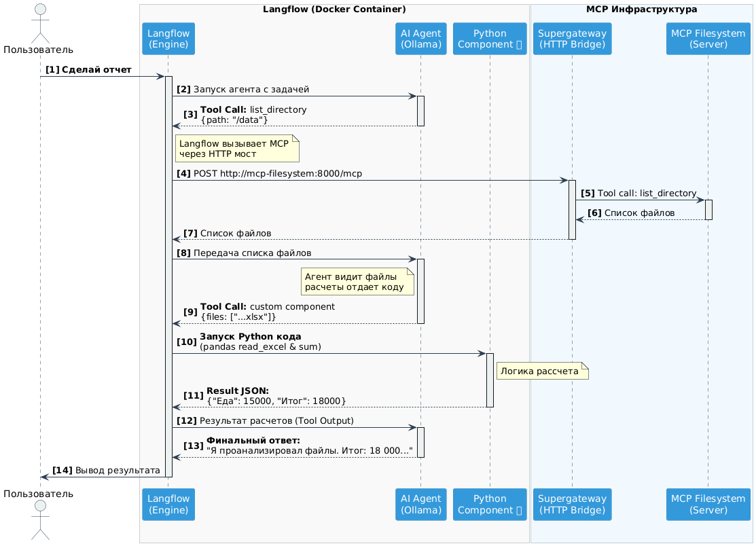Click the bottom Пользователь actor stick figure
The width and height of the screenshot is (756, 546).
pos(40,523)
